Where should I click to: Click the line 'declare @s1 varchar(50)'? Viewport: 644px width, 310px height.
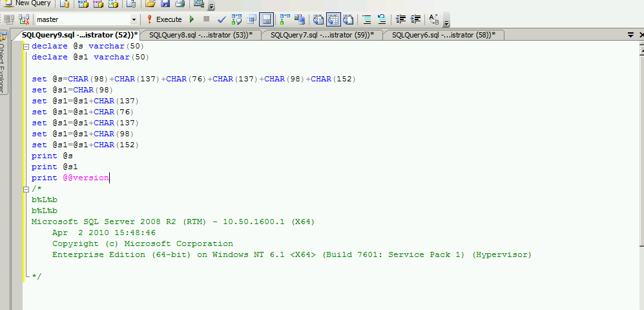(90, 57)
